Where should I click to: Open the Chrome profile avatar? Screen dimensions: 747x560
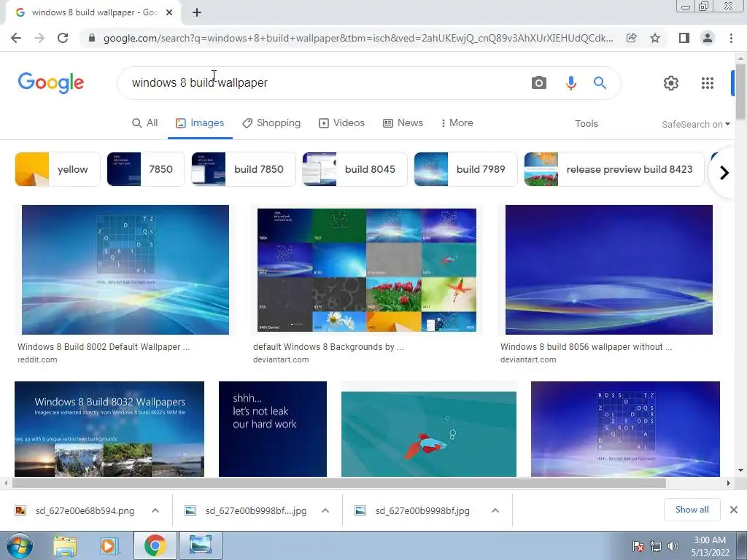click(708, 38)
